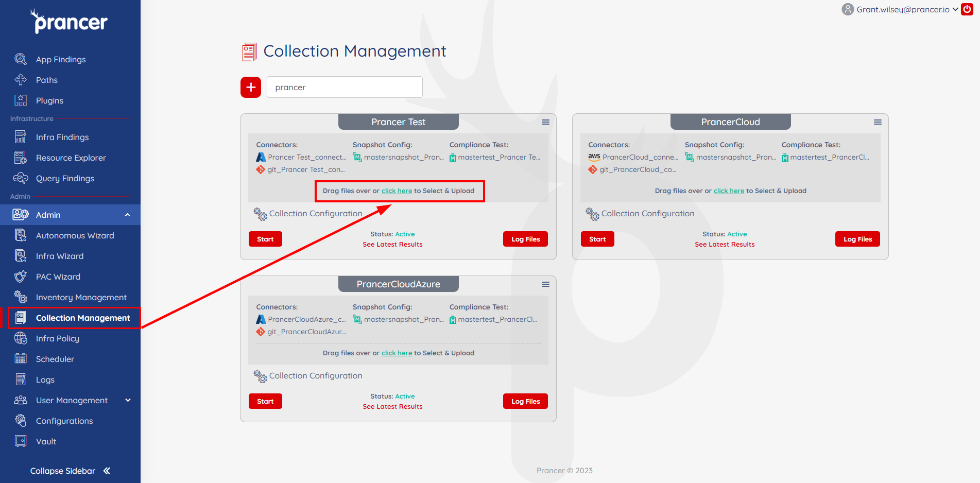This screenshot has width=980, height=483.
Task: Click the PrancerCloudAzure Collection Configuration gears icon
Action: (260, 376)
